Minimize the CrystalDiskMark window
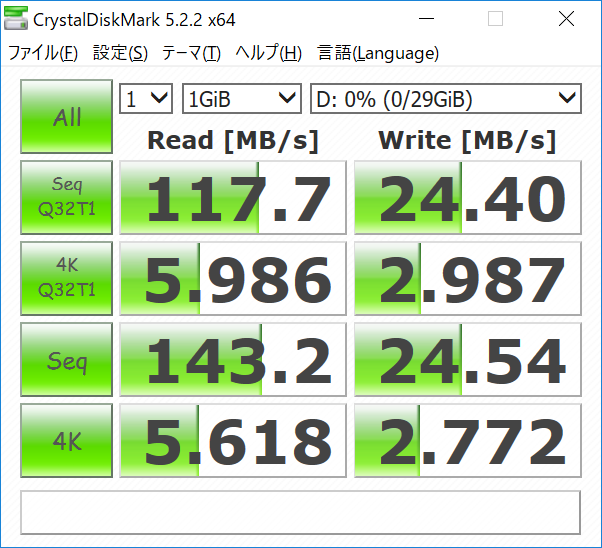 [426, 18]
